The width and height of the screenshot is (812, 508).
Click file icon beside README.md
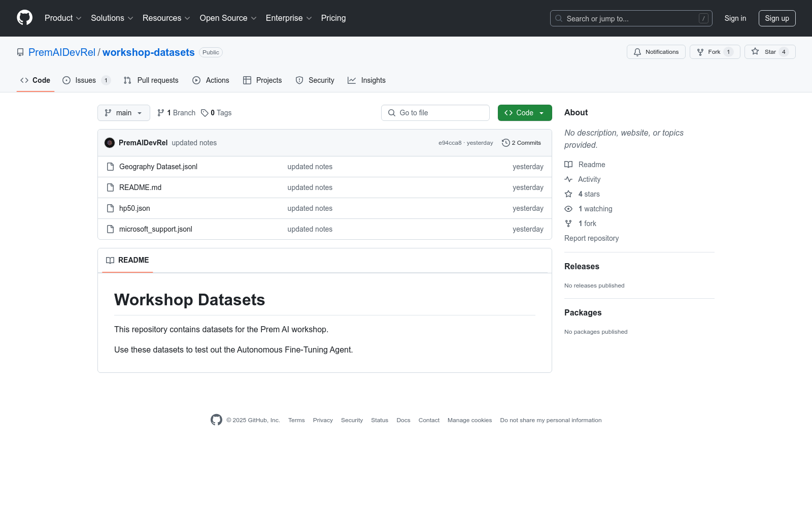(x=110, y=187)
